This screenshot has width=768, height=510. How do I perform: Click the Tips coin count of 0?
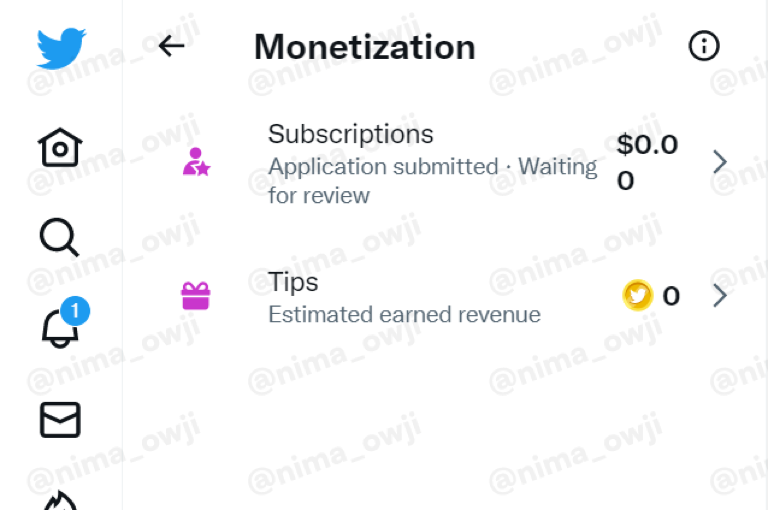(671, 295)
